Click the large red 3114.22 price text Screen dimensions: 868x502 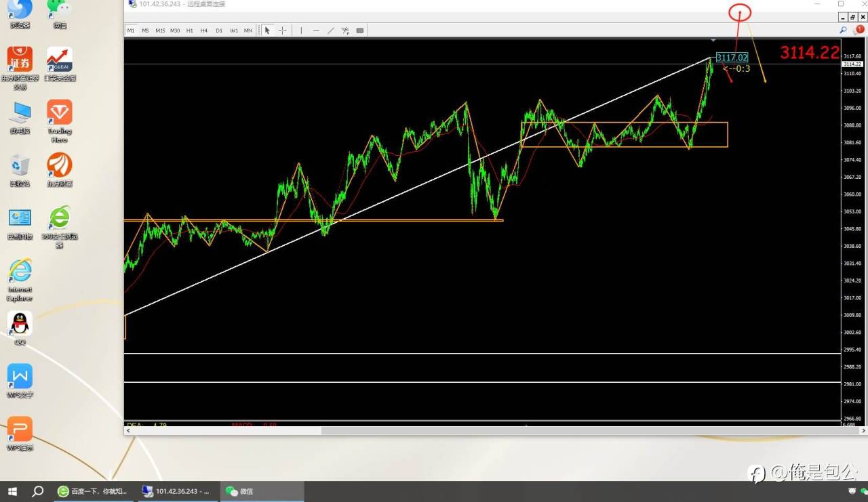[810, 53]
